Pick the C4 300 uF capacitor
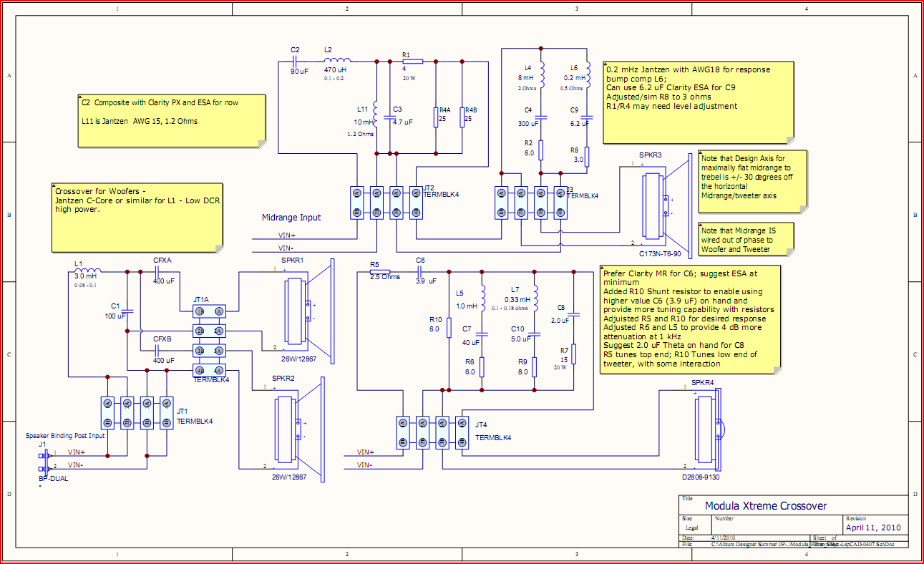This screenshot has width=924, height=564. pos(542,117)
